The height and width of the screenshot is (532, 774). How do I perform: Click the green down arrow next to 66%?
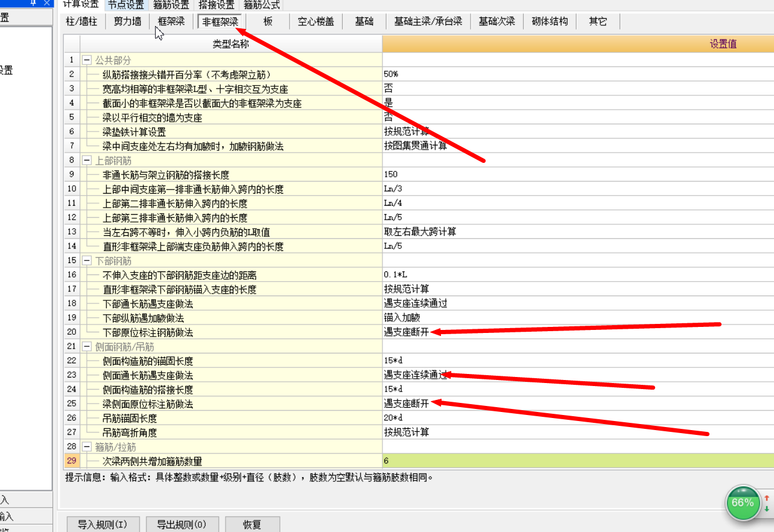(x=767, y=508)
